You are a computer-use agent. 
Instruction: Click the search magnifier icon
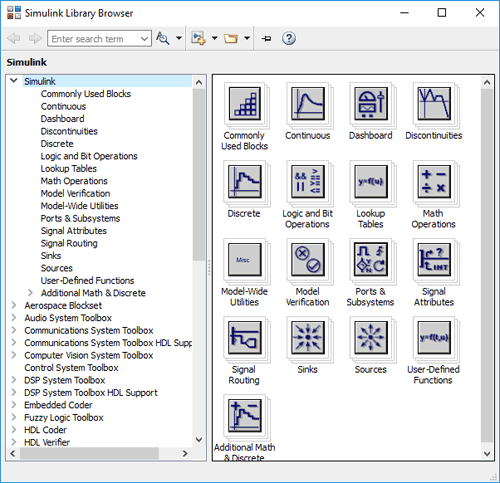pyautogui.click(x=163, y=38)
